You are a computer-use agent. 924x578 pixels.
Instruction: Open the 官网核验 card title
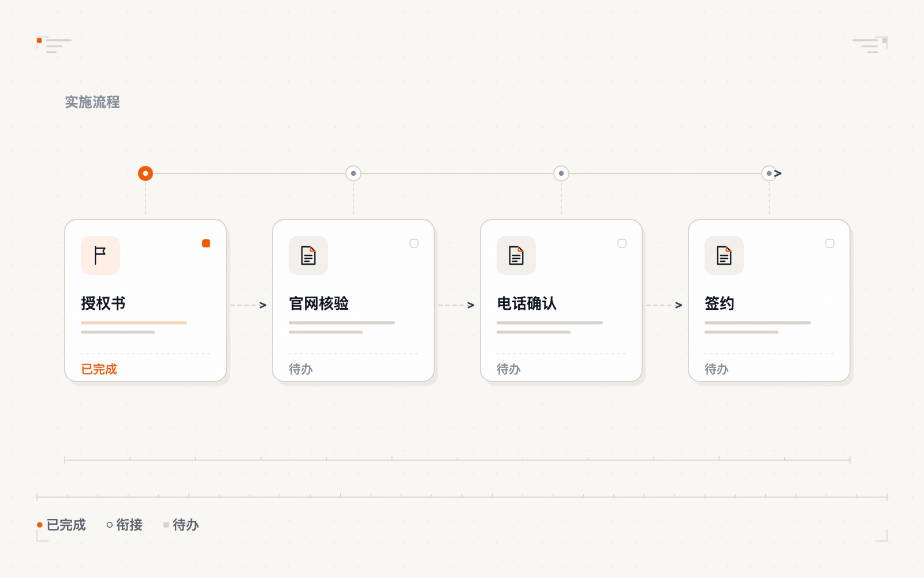click(319, 303)
